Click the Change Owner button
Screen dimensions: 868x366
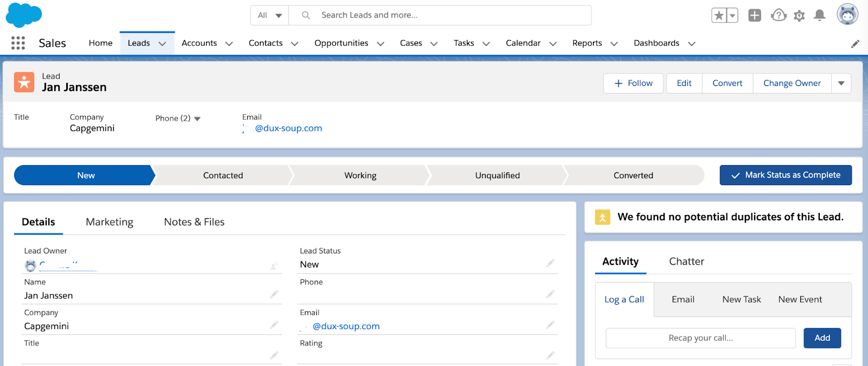pyautogui.click(x=792, y=84)
